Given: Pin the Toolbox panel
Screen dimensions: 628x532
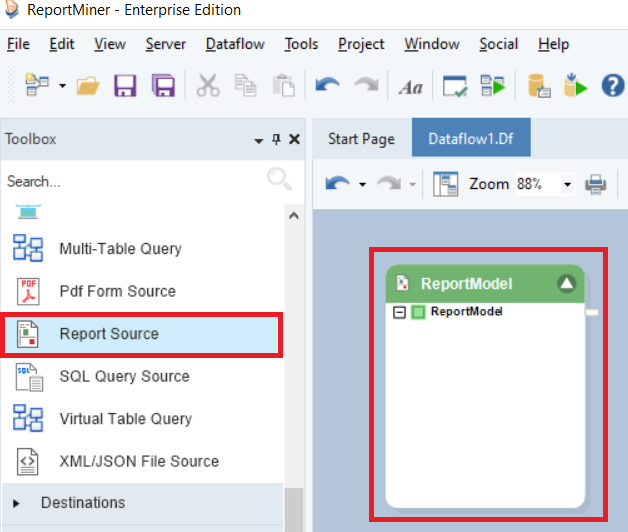Looking at the screenshot, I should 277,140.
